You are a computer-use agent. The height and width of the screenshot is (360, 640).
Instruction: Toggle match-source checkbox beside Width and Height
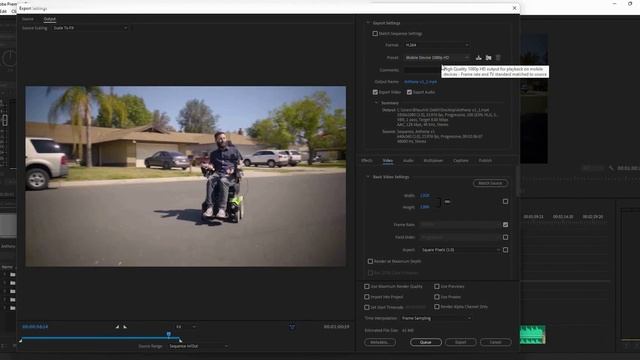point(505,201)
